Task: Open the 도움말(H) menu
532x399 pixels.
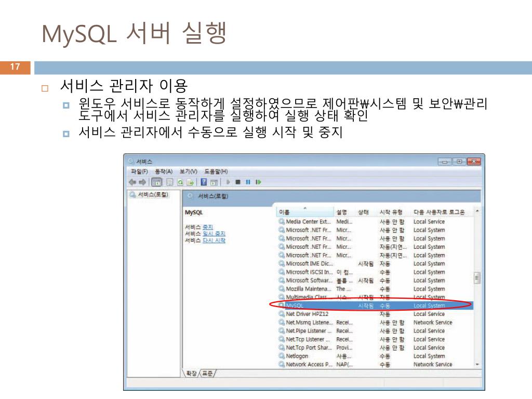Action: point(216,171)
